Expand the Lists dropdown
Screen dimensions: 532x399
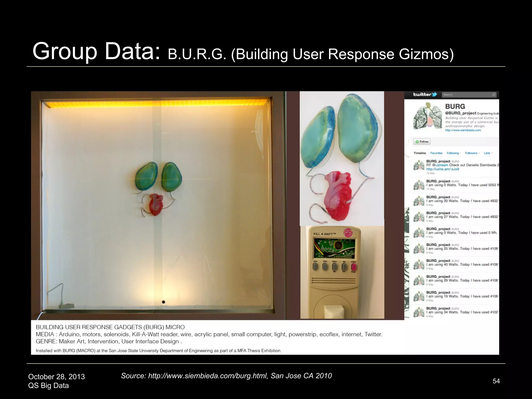pos(488,153)
